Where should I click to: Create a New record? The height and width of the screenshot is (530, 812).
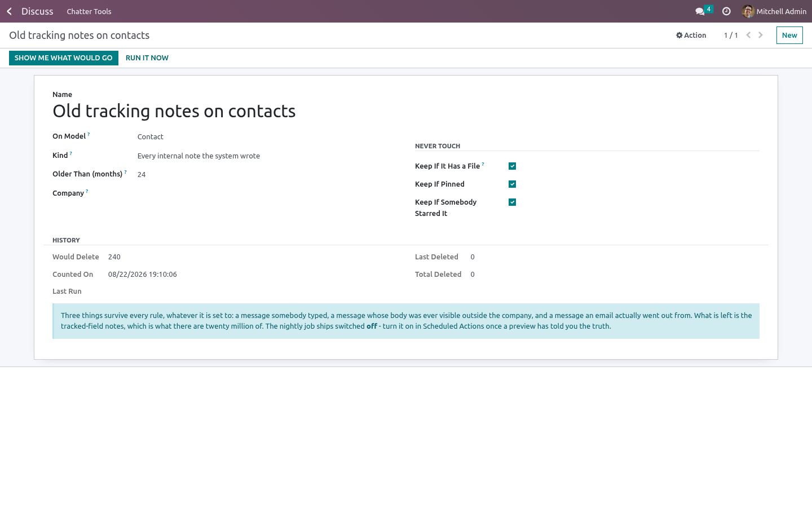click(789, 35)
